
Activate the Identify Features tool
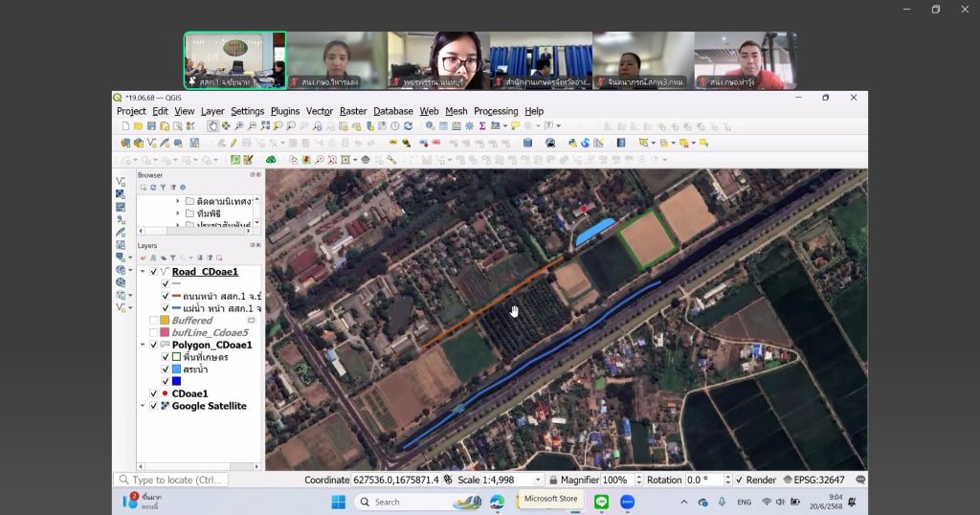[x=430, y=126]
